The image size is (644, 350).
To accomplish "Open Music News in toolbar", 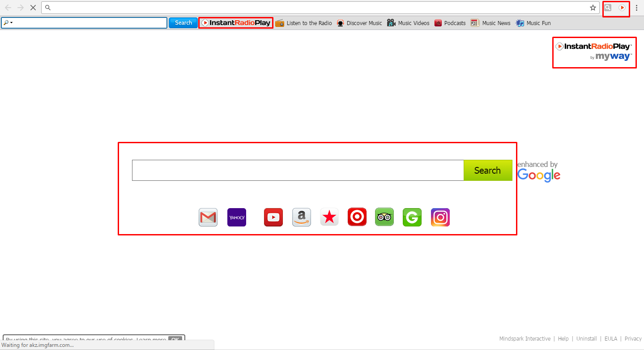I will (490, 23).
